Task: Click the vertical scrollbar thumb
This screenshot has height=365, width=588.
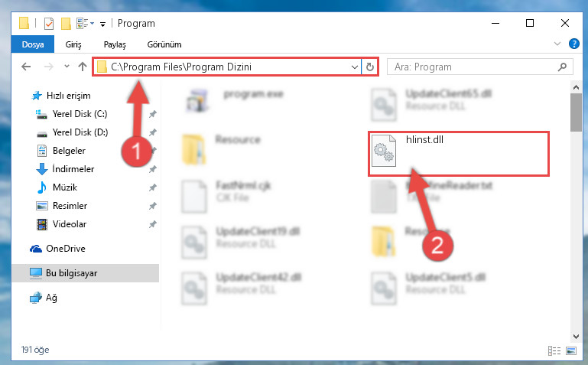Action: 576,112
